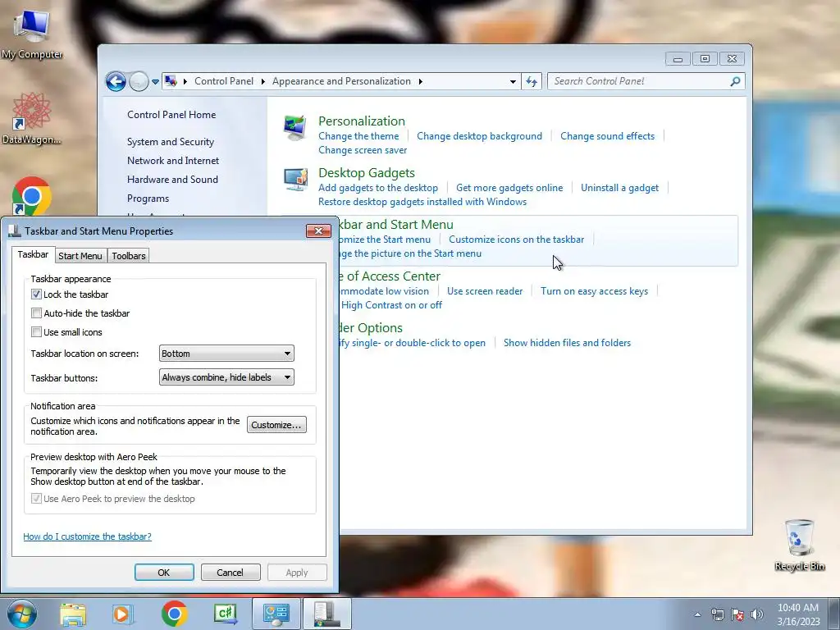Click Cancel in Taskbar properties

pyautogui.click(x=231, y=572)
